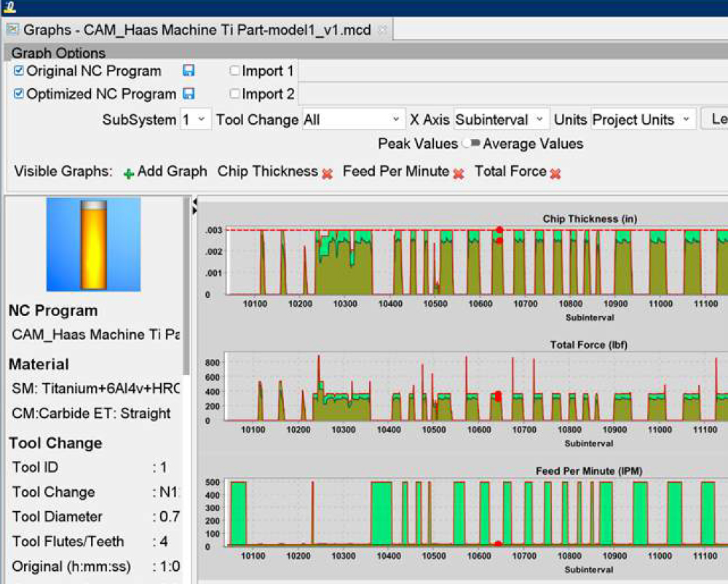This screenshot has height=584, width=728.
Task: Collapse the side panel with splitter arrows
Action: coord(194,207)
